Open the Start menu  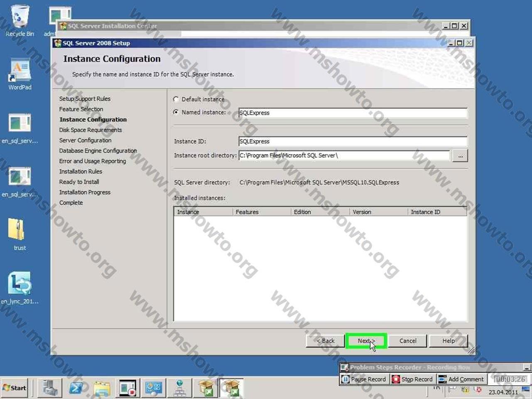[15, 388]
